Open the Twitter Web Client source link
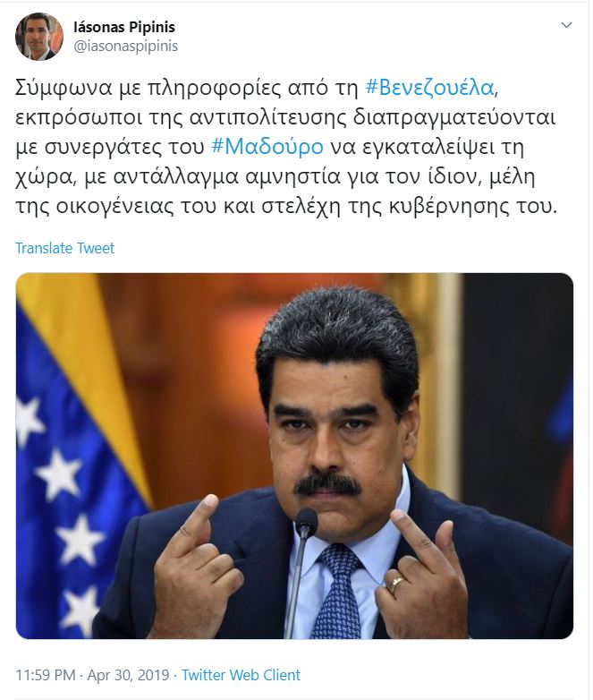 (241, 675)
